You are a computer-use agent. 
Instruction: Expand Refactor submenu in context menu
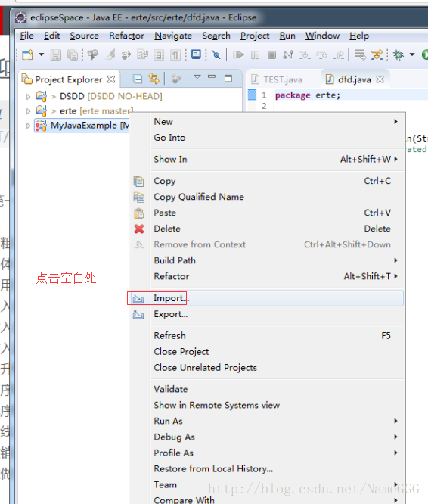(x=266, y=276)
